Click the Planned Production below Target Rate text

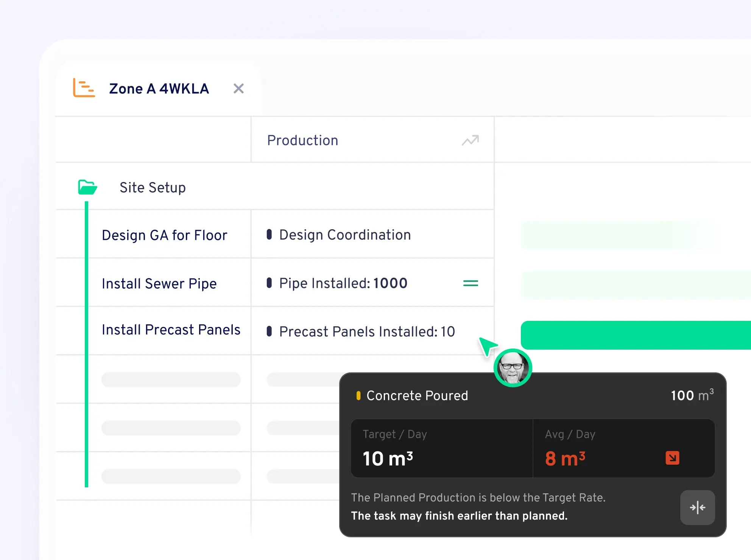[478, 498]
